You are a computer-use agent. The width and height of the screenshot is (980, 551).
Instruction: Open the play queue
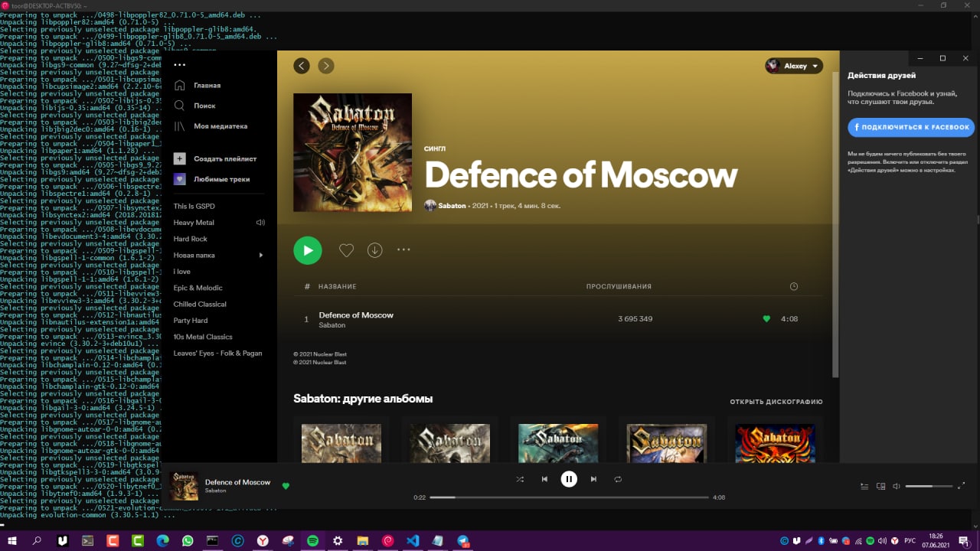[x=864, y=486]
